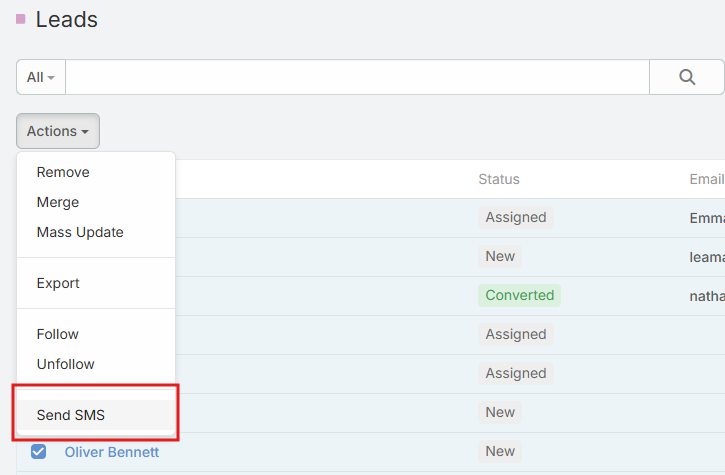Click the email beginning with "Emma"
This screenshot has width=725, height=475.
706,217
